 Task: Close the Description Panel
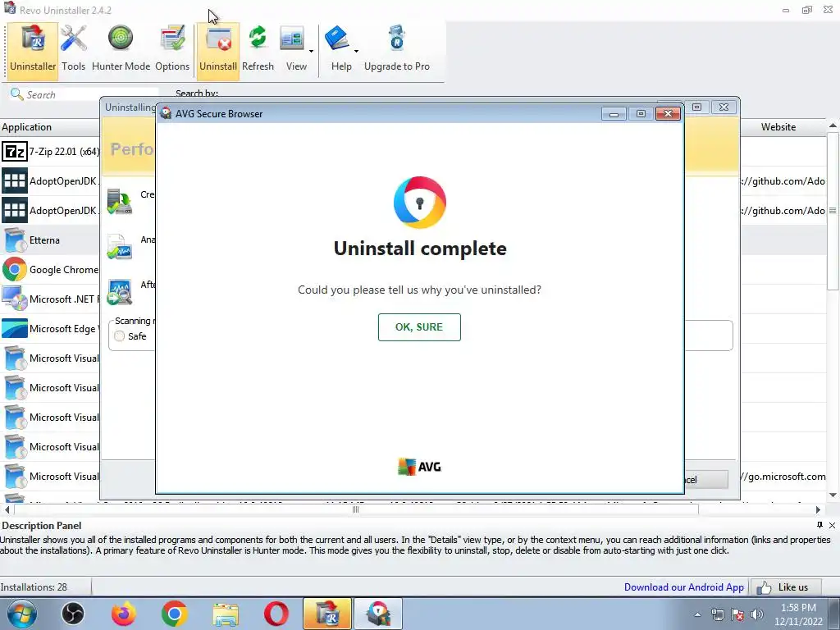(x=832, y=525)
